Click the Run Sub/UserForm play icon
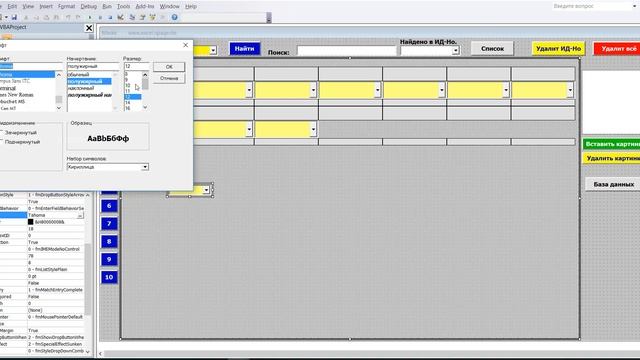This screenshot has height=360, width=640. [x=90, y=18]
